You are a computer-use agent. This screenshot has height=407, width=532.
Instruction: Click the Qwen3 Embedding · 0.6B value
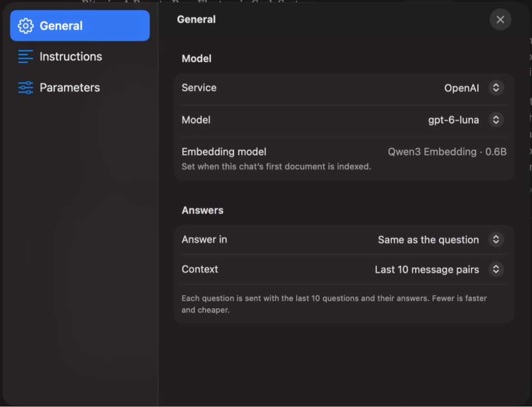tap(447, 152)
